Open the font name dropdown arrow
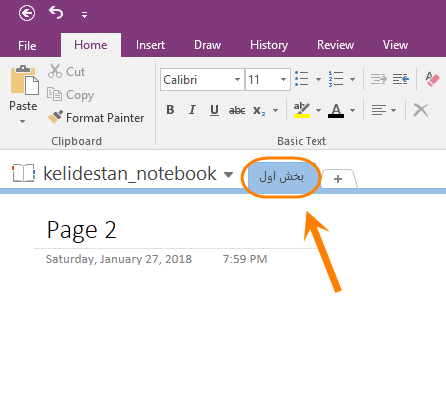This screenshot has height=408, width=446. [237, 80]
